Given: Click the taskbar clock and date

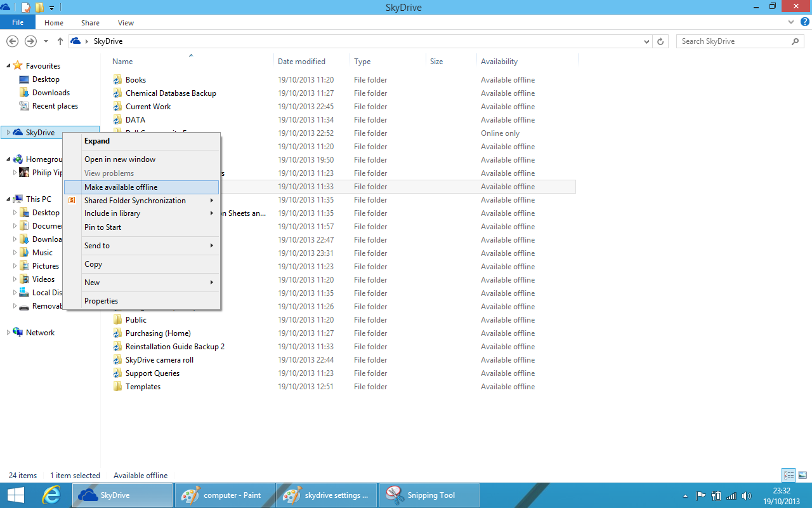Looking at the screenshot, I should point(782,496).
